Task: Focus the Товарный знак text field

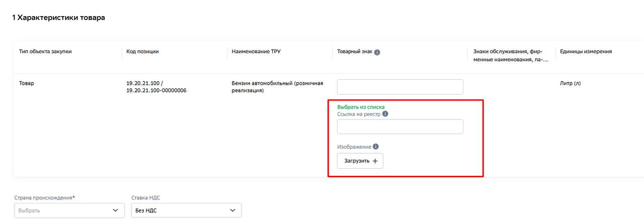Action: coord(400,87)
